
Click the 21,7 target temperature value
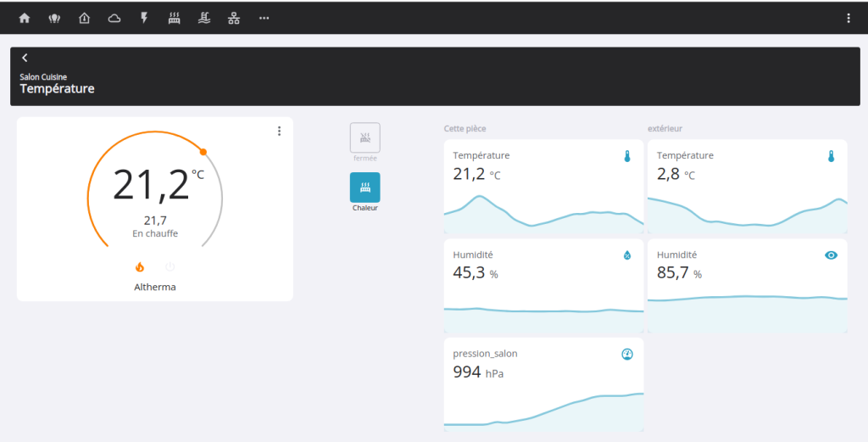click(x=155, y=221)
